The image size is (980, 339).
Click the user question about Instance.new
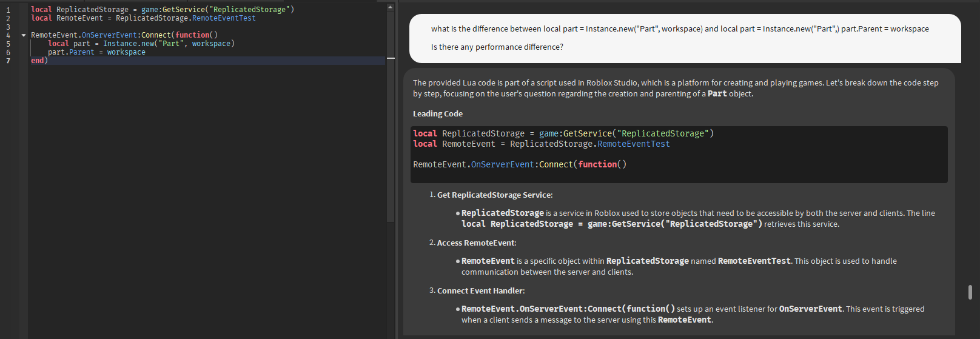[680, 29]
